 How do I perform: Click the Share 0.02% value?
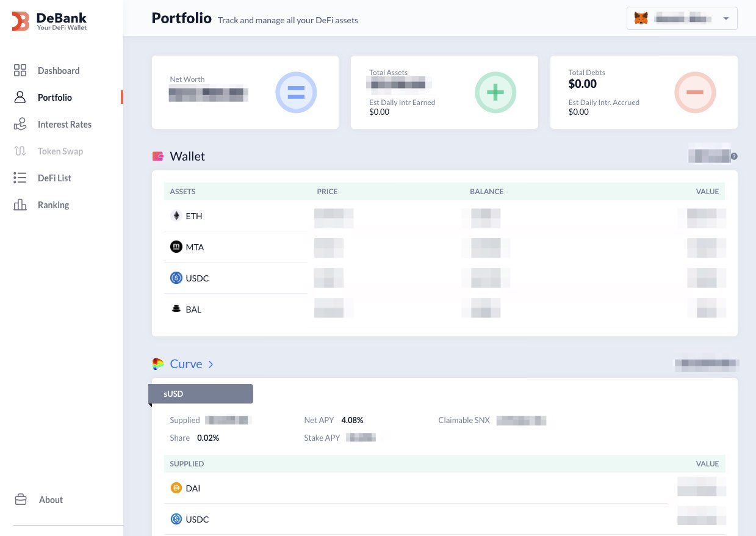click(x=208, y=438)
